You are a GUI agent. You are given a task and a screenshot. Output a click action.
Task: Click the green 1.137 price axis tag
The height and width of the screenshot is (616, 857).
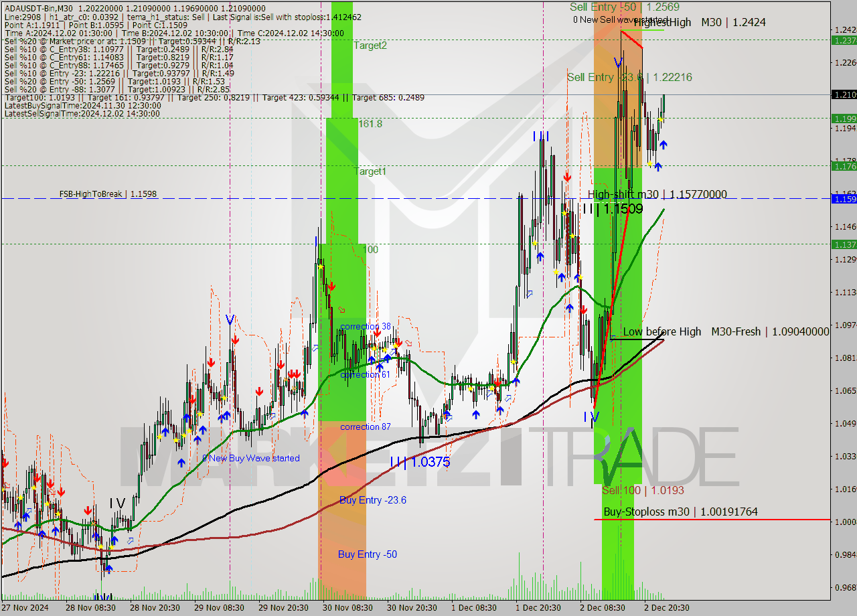click(x=844, y=244)
